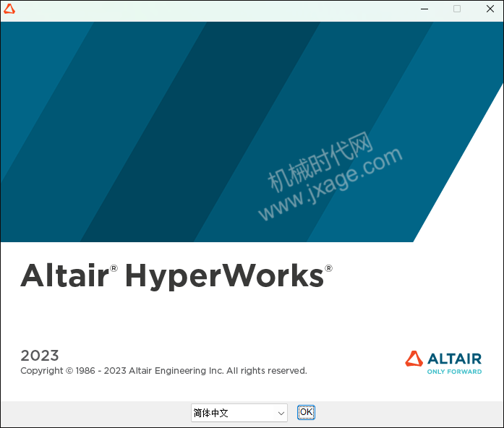Click the Altair Only Forward logo
The height and width of the screenshot is (428, 504).
pyautogui.click(x=443, y=362)
